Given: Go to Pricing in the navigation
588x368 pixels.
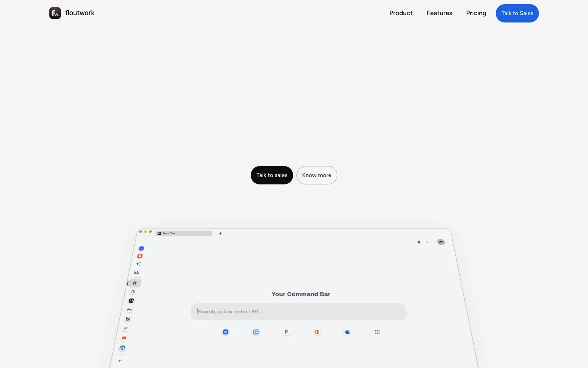Looking at the screenshot, I should click(476, 13).
